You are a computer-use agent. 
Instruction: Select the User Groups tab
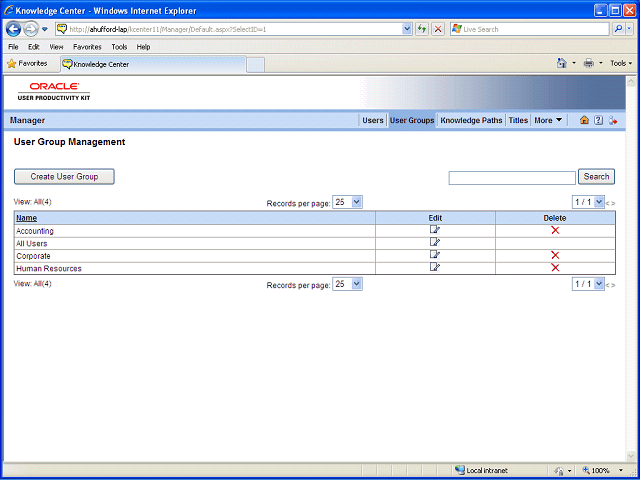pyautogui.click(x=412, y=120)
